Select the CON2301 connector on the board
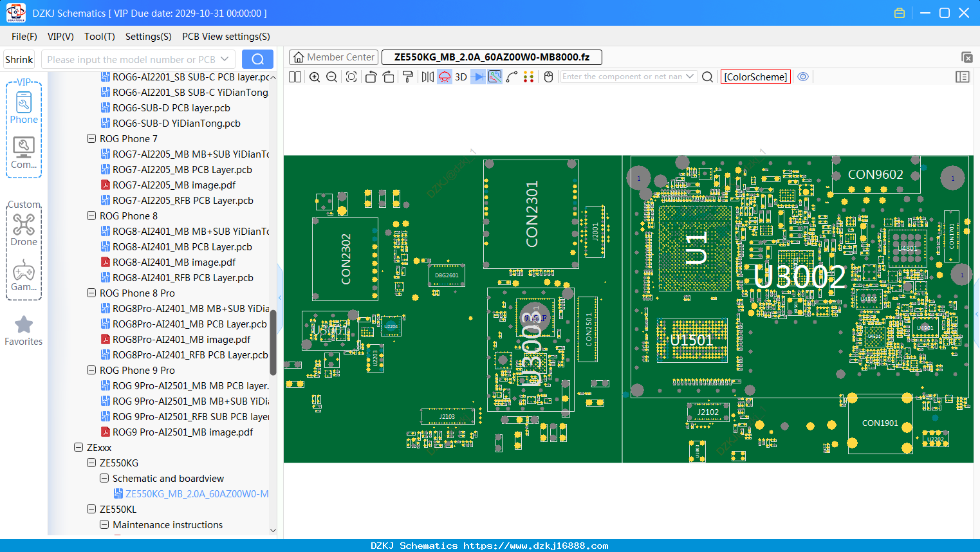Viewport: 980px width, 552px height. coord(532,214)
